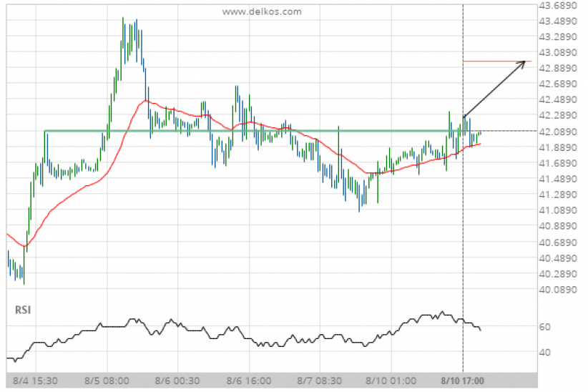Select the 8/4 15:30 time label
Image resolution: width=588 pixels, height=392 pixels.
[35, 381]
